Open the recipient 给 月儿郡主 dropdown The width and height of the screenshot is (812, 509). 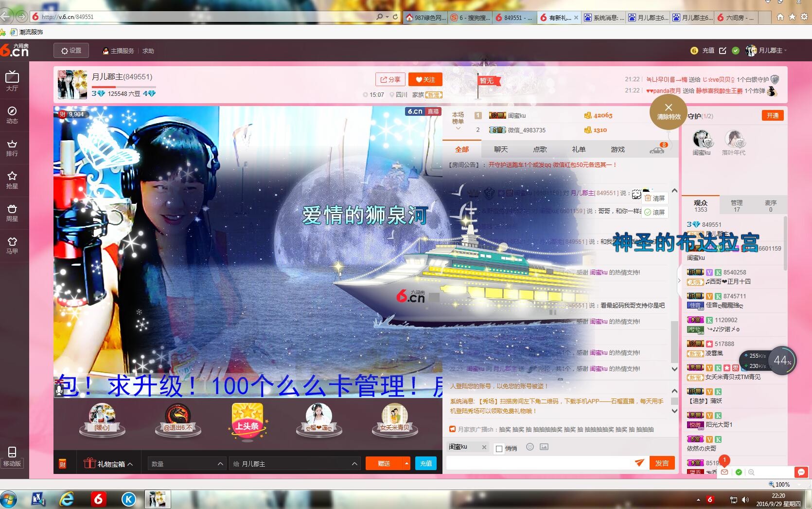click(295, 464)
